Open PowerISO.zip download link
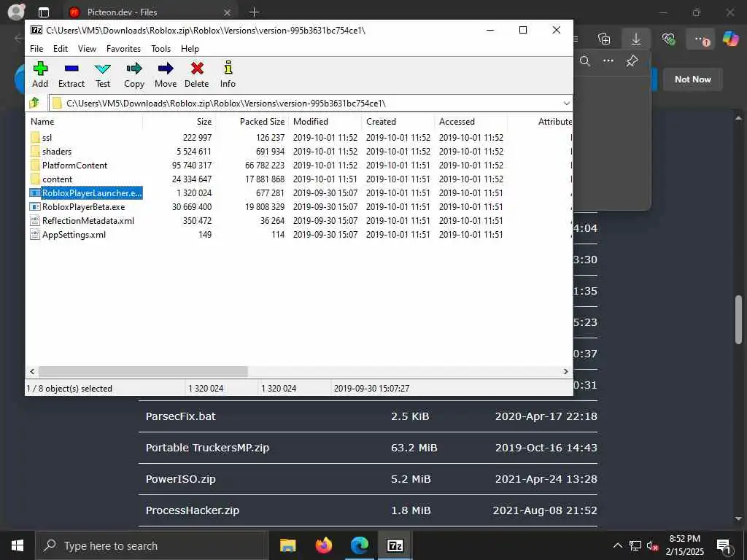 pos(181,479)
